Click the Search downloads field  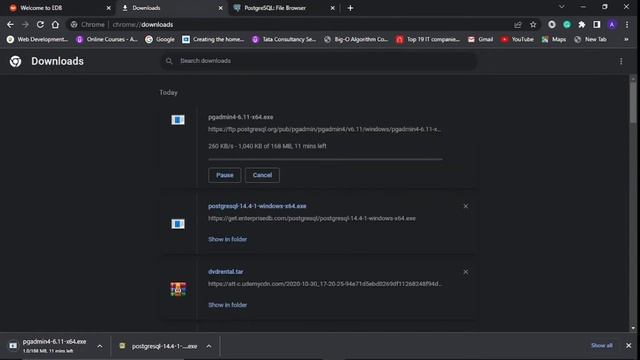pyautogui.click(x=318, y=61)
